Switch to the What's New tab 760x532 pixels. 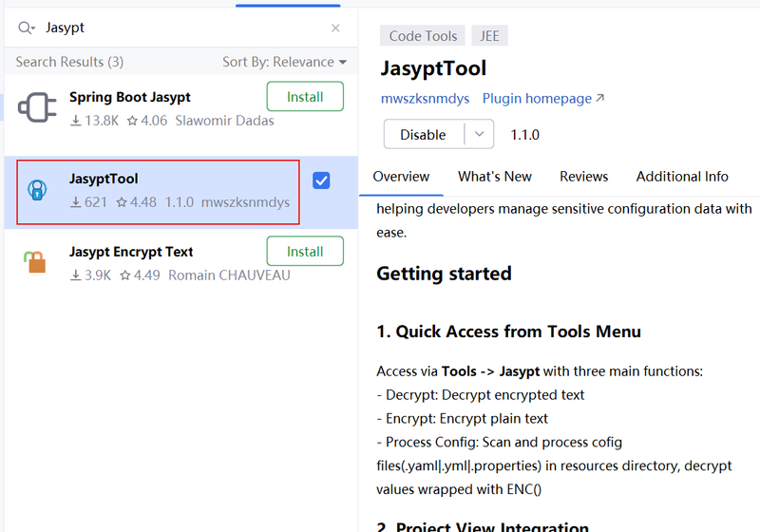tap(494, 177)
